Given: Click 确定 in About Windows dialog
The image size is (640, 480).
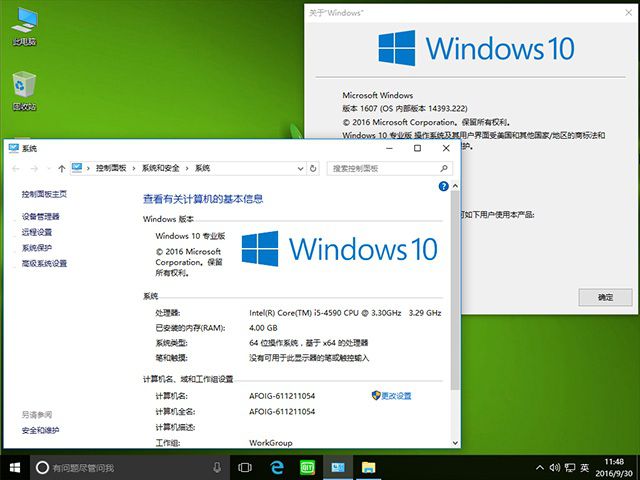Looking at the screenshot, I should (x=605, y=297).
